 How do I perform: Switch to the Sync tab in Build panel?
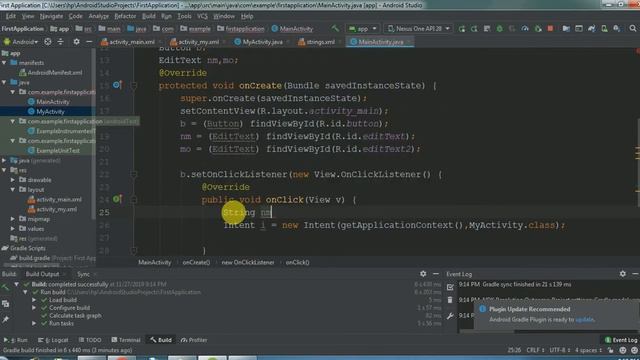click(83, 274)
